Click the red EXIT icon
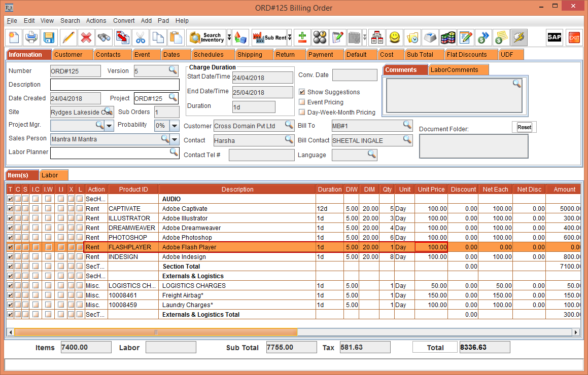The height and width of the screenshot is (375, 588). tap(574, 37)
